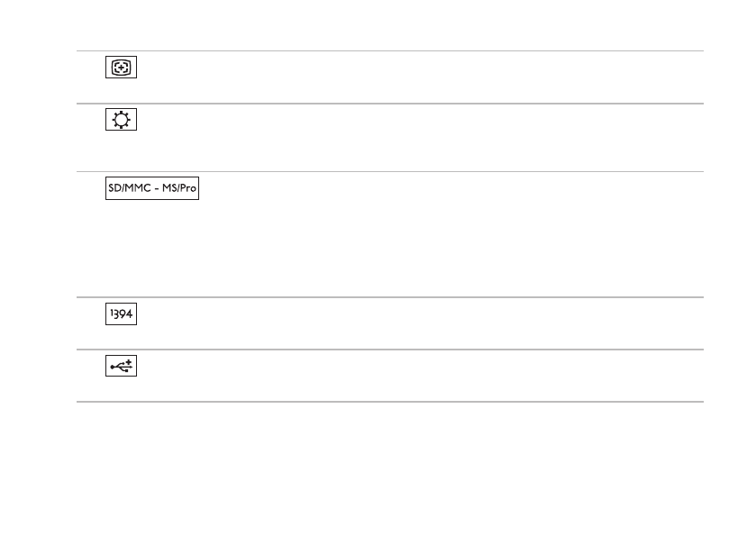
Task: Click the "MS/Pro" text in the card label
Action: (x=179, y=188)
